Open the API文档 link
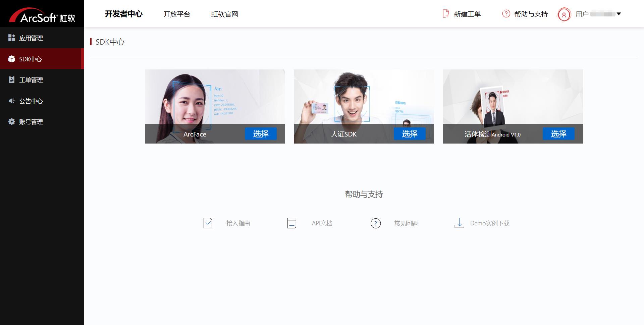644x325 pixels. click(x=322, y=223)
